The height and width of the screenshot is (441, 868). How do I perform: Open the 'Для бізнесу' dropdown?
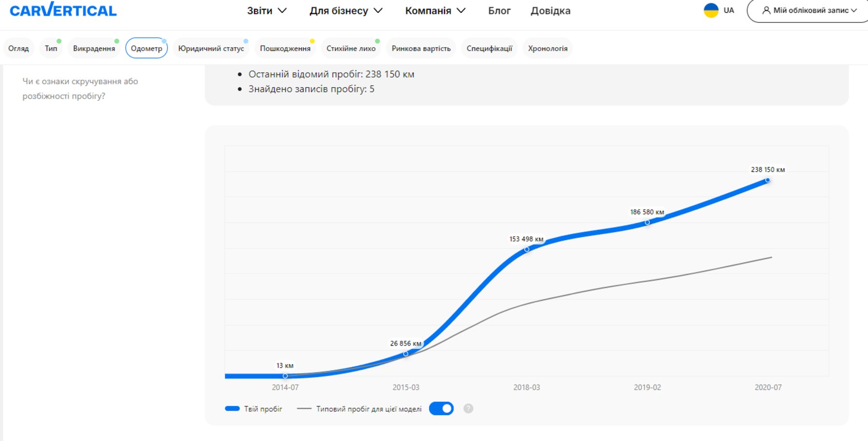346,11
